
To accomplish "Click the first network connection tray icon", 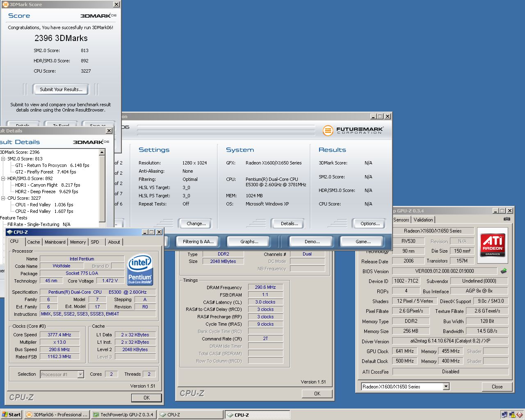I will tap(504, 415).
